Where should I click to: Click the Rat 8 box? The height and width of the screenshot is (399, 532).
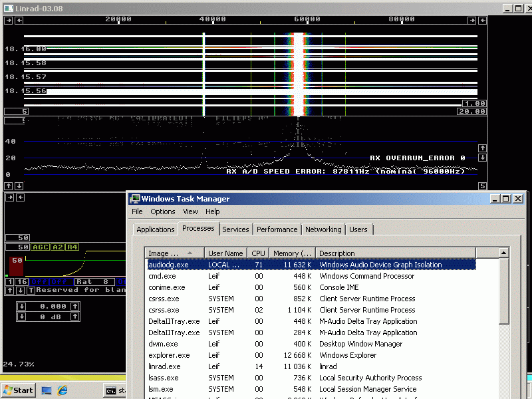coord(94,281)
